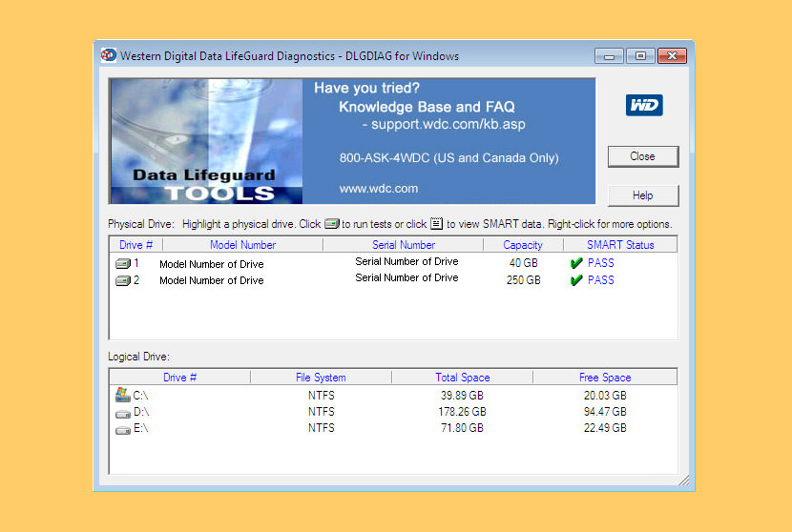Click Serial Number of Drive for drive 1
This screenshot has width=792, height=532.
[x=406, y=261]
